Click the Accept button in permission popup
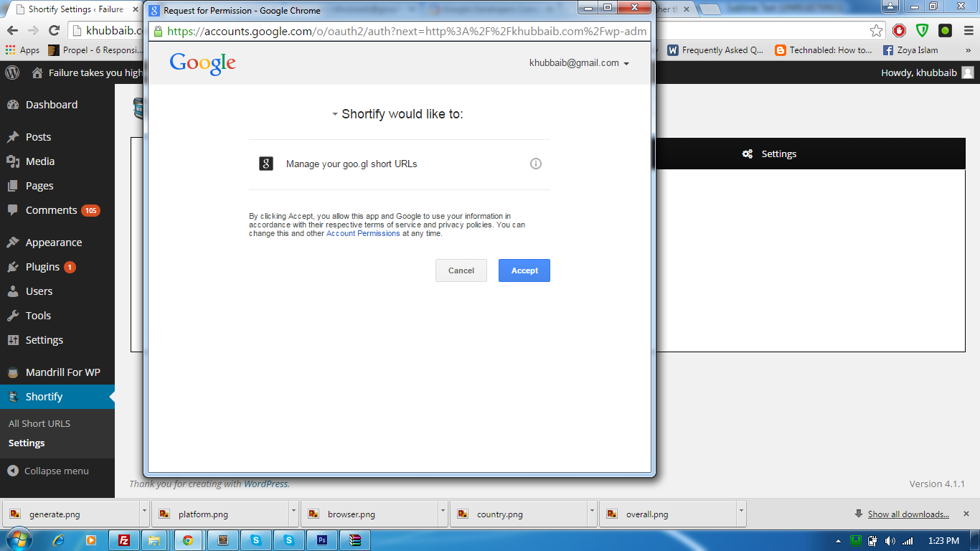This screenshot has width=980, height=551. coord(524,270)
